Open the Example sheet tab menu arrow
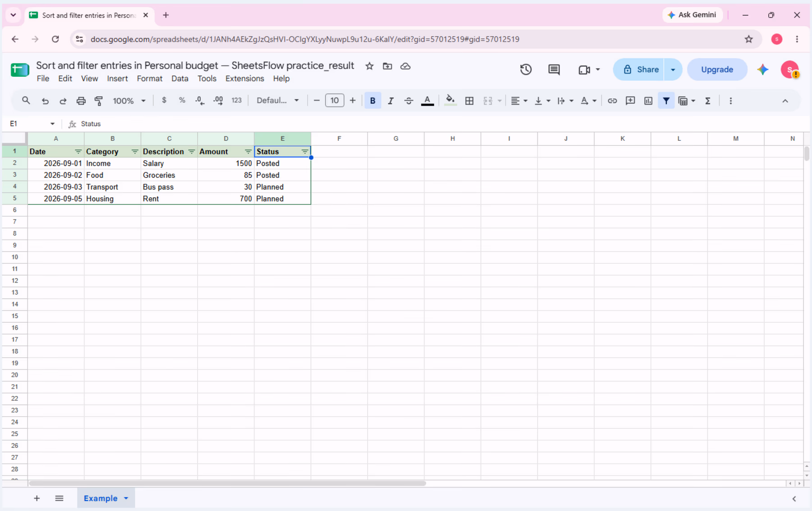This screenshot has width=812, height=511. coord(126,498)
